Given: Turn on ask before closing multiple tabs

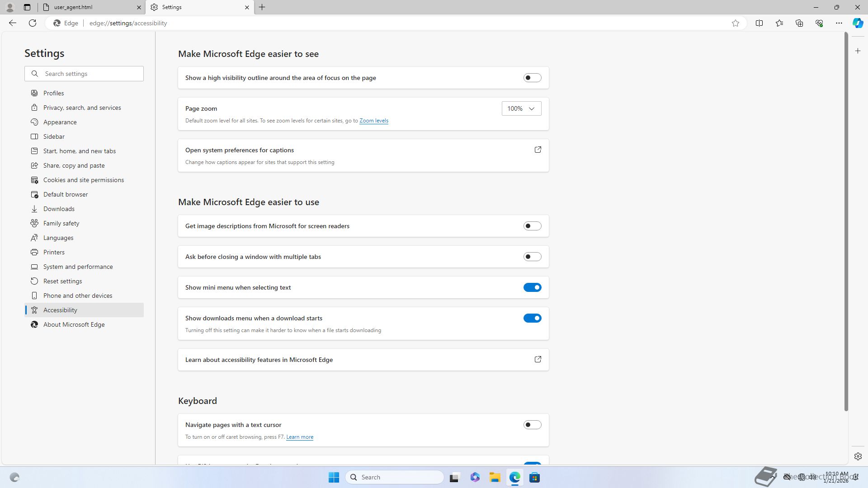Looking at the screenshot, I should click(532, 257).
